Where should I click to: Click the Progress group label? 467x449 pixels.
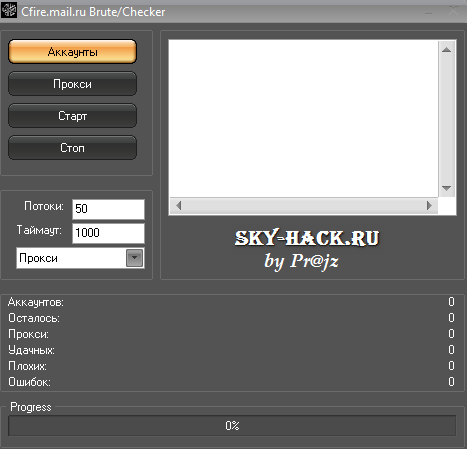point(31,407)
